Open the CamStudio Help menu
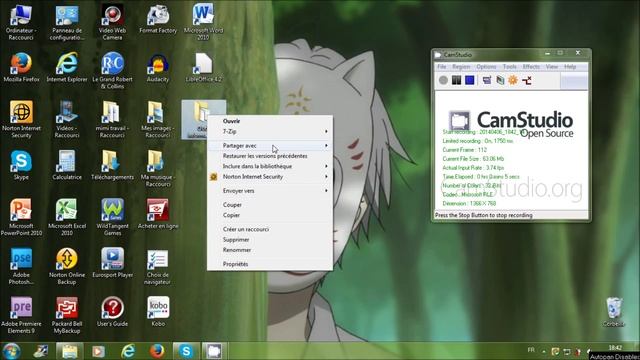 pos(570,67)
